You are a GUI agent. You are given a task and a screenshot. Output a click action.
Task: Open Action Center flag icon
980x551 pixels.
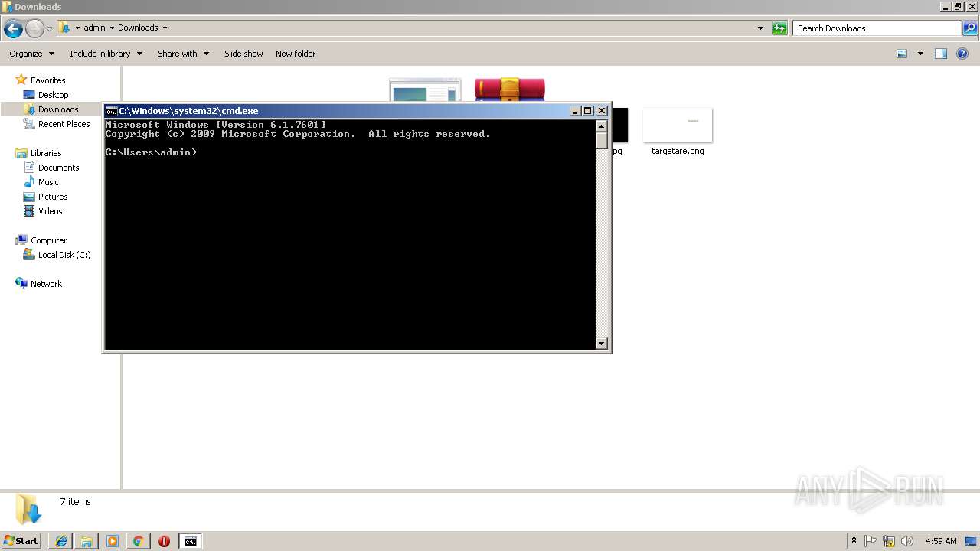pyautogui.click(x=871, y=541)
